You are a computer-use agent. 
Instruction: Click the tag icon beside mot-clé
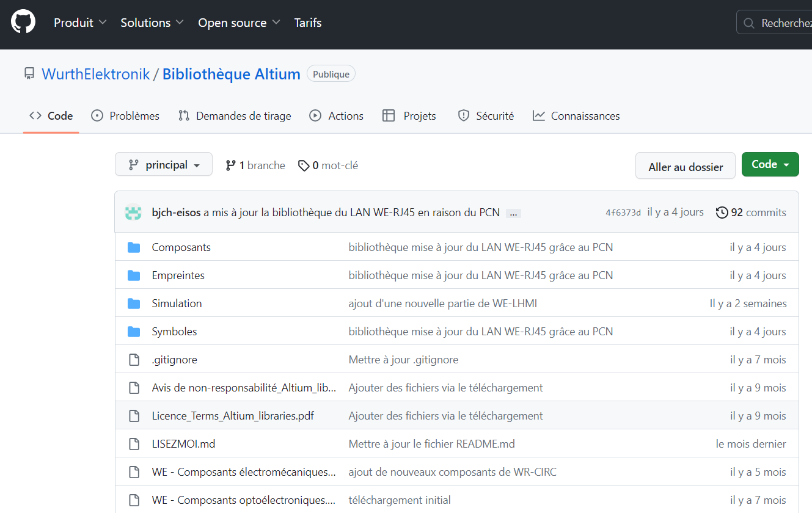(x=303, y=166)
